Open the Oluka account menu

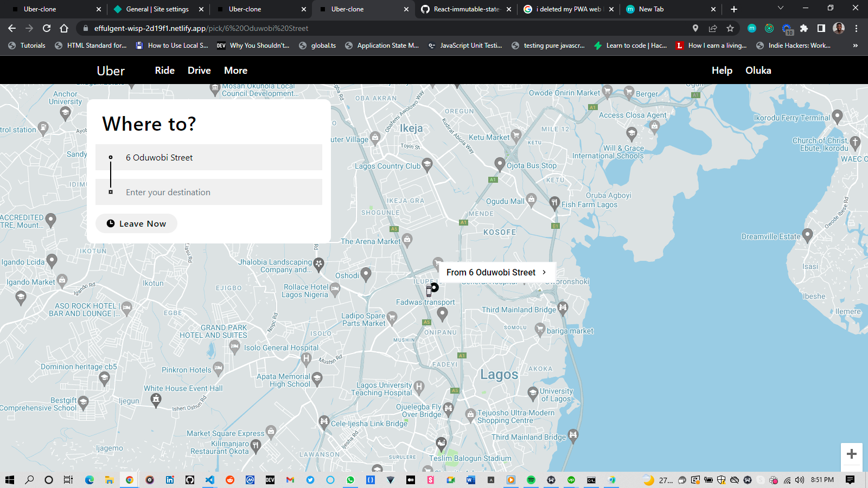[x=758, y=70]
